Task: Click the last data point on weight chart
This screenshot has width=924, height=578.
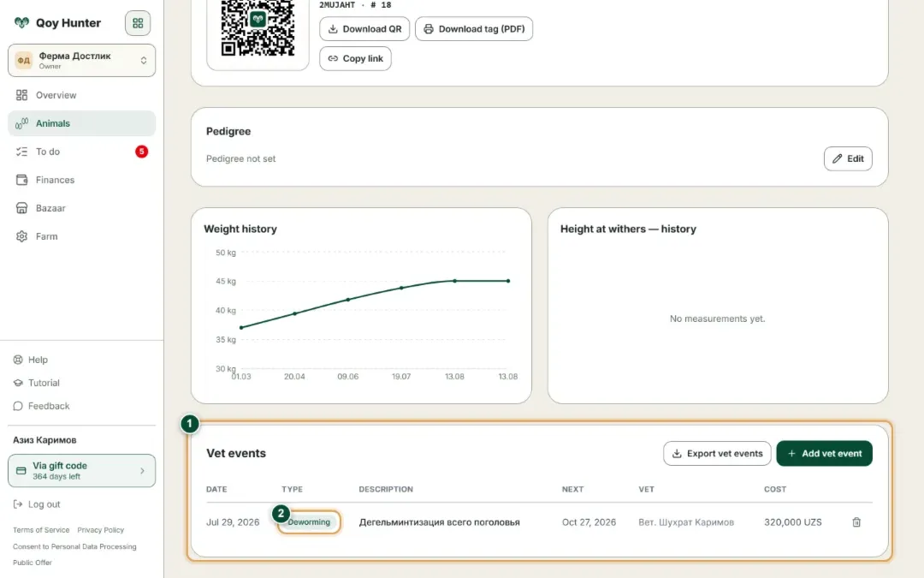Action: pyautogui.click(x=508, y=281)
